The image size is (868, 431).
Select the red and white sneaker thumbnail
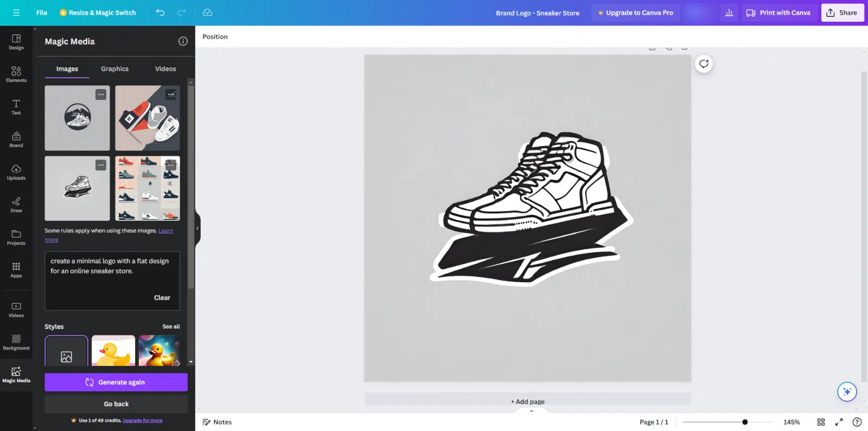(x=148, y=118)
